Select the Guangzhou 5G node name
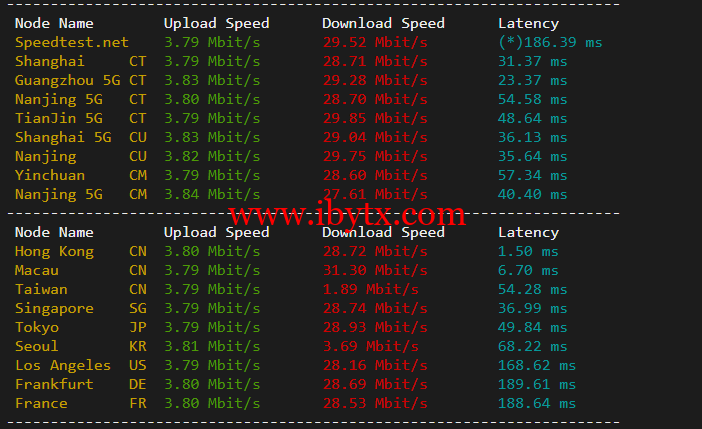Image resolution: width=702 pixels, height=429 pixels. pos(68,81)
